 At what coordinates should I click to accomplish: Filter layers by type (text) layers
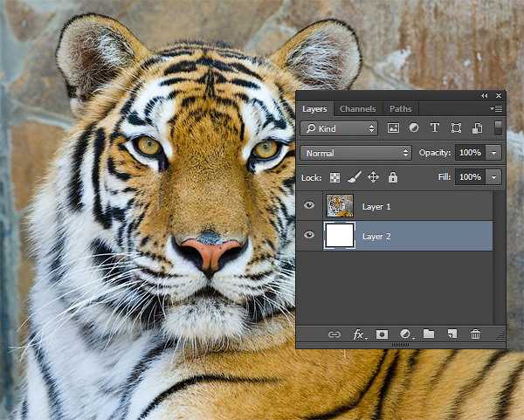pos(434,128)
